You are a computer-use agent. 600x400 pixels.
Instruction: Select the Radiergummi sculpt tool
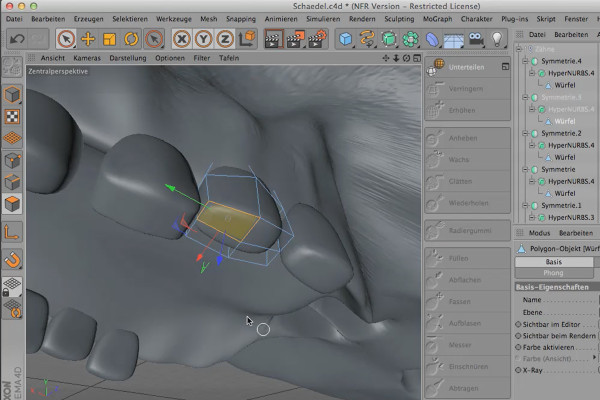(467, 231)
